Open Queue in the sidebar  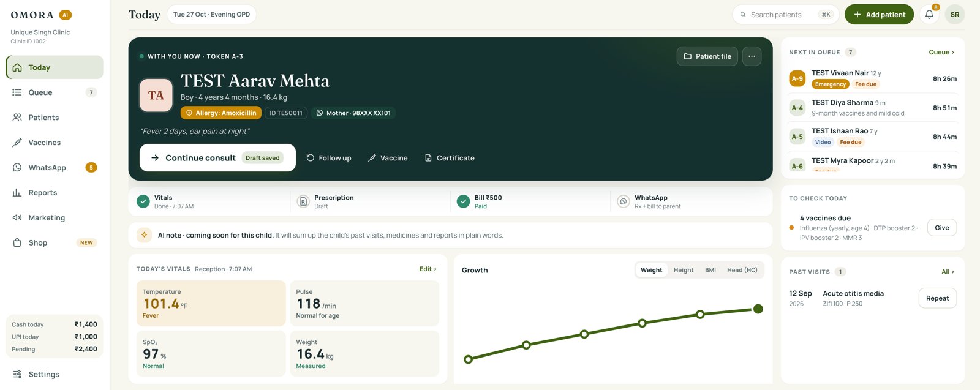coord(55,92)
